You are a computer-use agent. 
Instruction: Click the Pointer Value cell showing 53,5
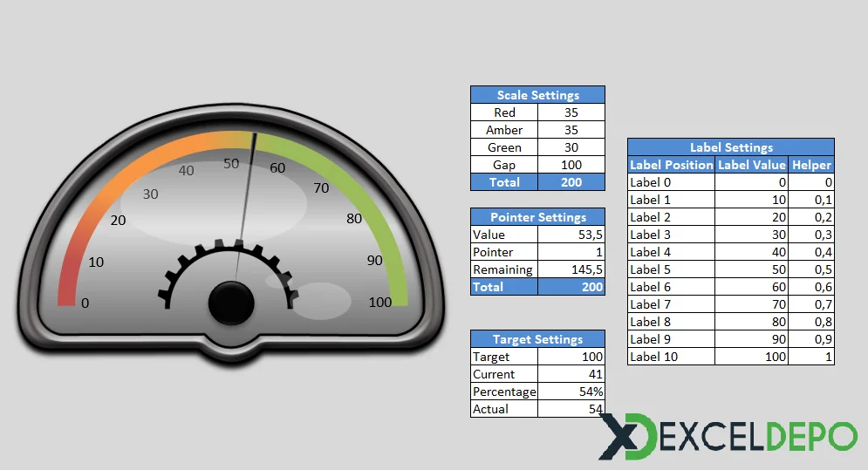point(571,235)
